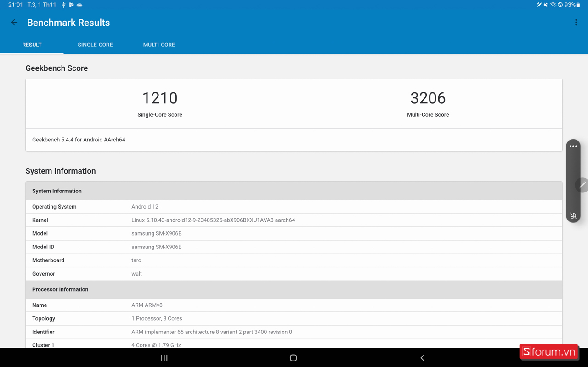
Task: Tap the Play Store notification icon
Action: point(71,5)
